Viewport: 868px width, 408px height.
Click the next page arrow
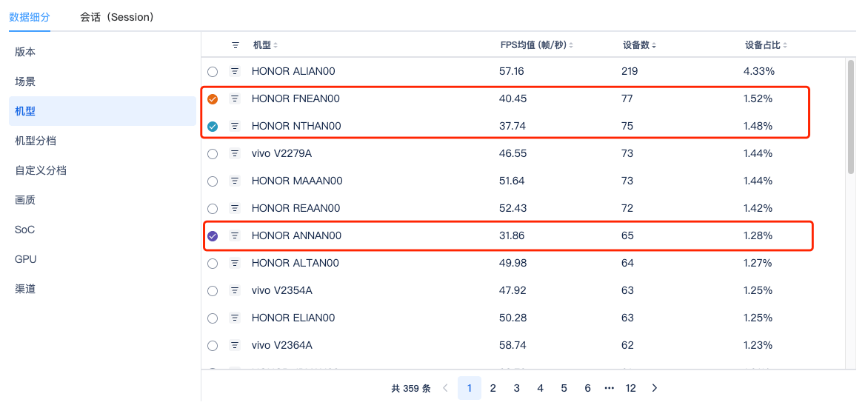tap(655, 388)
